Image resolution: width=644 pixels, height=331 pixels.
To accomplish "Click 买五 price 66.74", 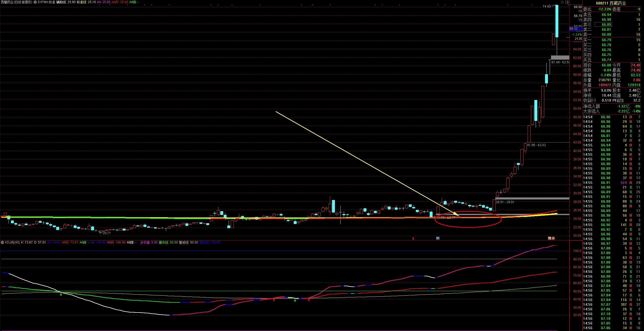I will [607, 60].
